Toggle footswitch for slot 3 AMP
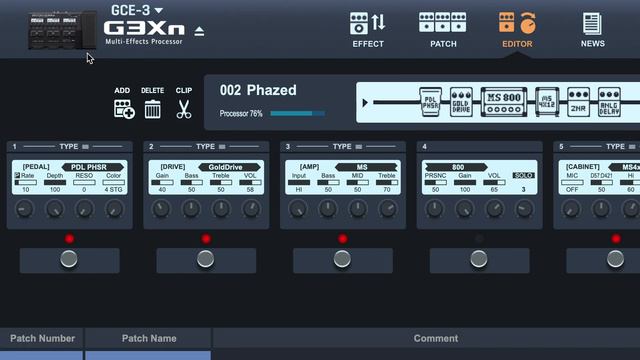640x360 pixels. [342, 259]
